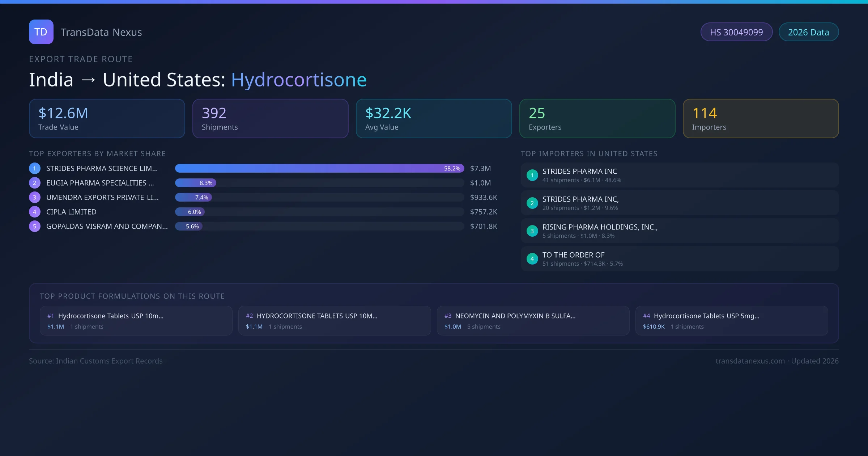Click rank 5 badge beside Gopaldas Visram
Viewport: 868px width, 456px height.
pos(35,226)
